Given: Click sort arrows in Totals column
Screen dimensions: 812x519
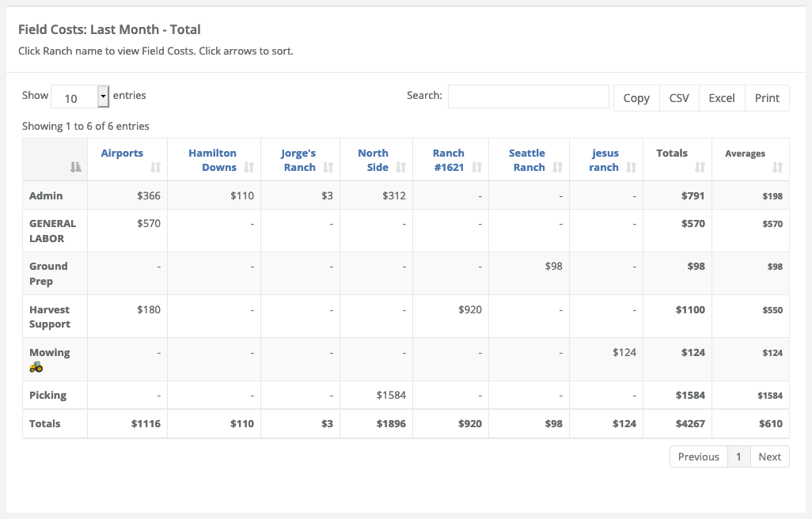Looking at the screenshot, I should (x=700, y=167).
